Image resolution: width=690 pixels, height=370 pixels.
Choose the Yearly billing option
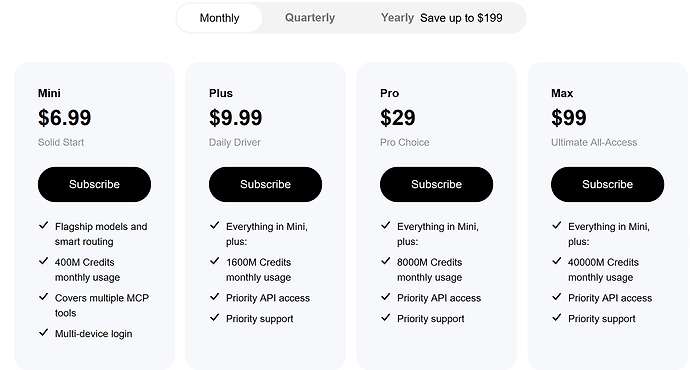click(x=397, y=18)
